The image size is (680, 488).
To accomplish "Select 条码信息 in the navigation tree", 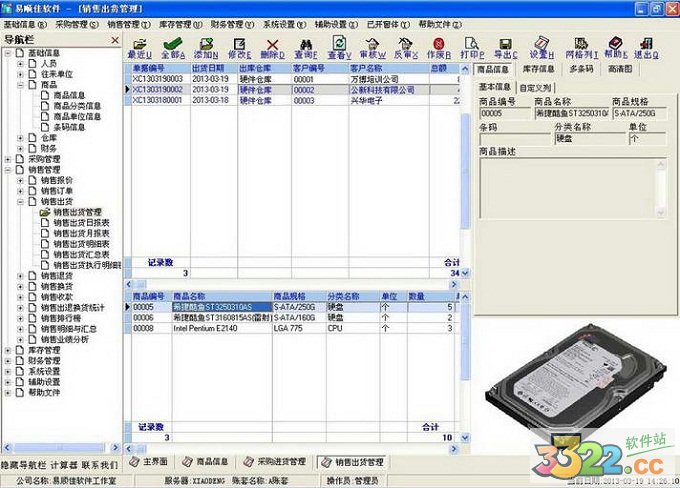I will click(x=69, y=127).
